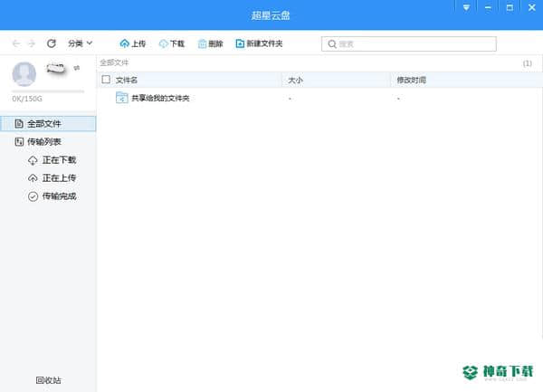Refresh the file list

tap(52, 43)
